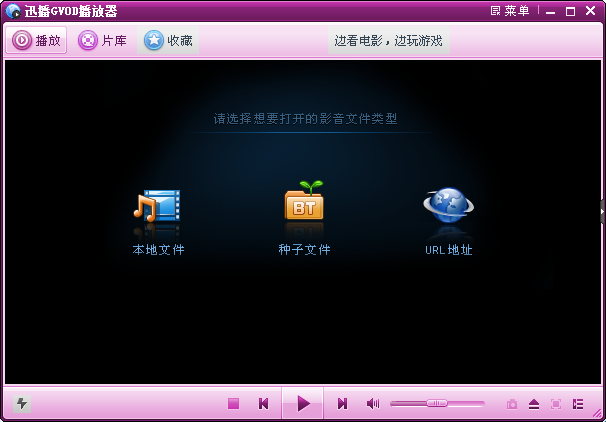Skip to the next track

(342, 404)
